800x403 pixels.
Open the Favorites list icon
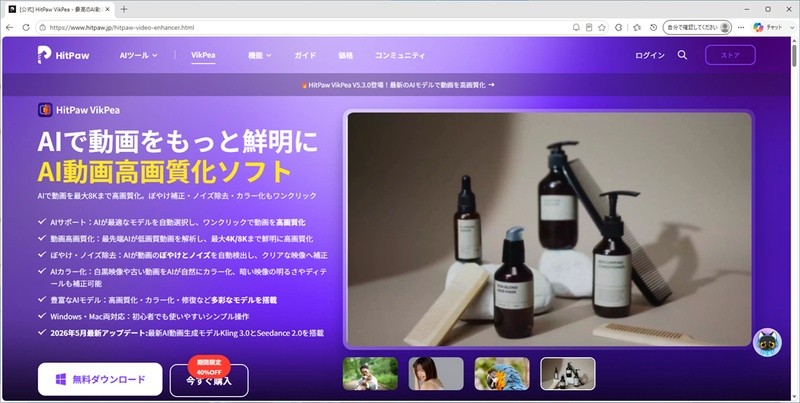pyautogui.click(x=637, y=28)
